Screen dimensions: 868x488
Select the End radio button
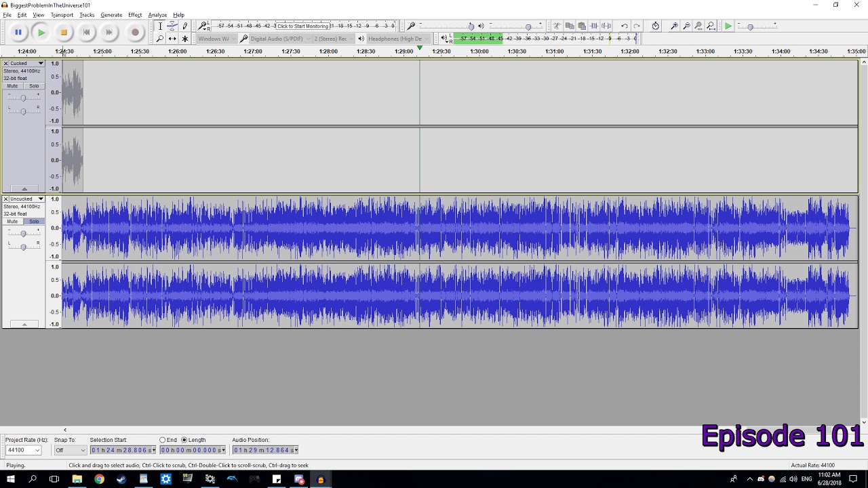point(163,440)
